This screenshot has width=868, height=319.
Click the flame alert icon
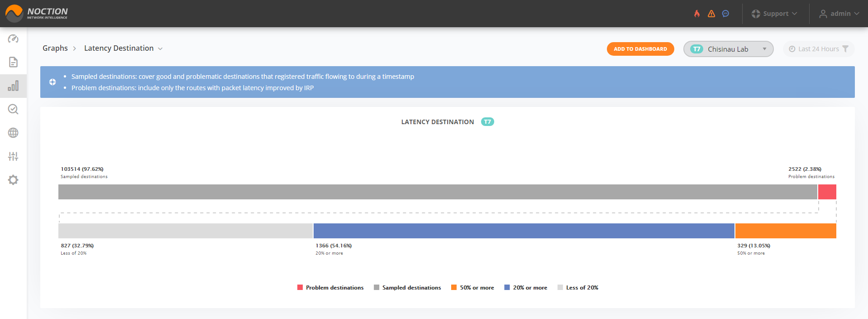[697, 14]
